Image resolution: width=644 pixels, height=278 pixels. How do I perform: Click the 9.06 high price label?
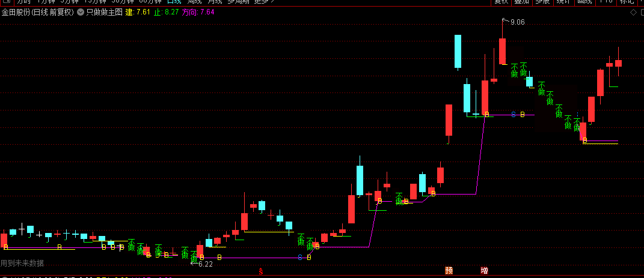[x=518, y=22]
